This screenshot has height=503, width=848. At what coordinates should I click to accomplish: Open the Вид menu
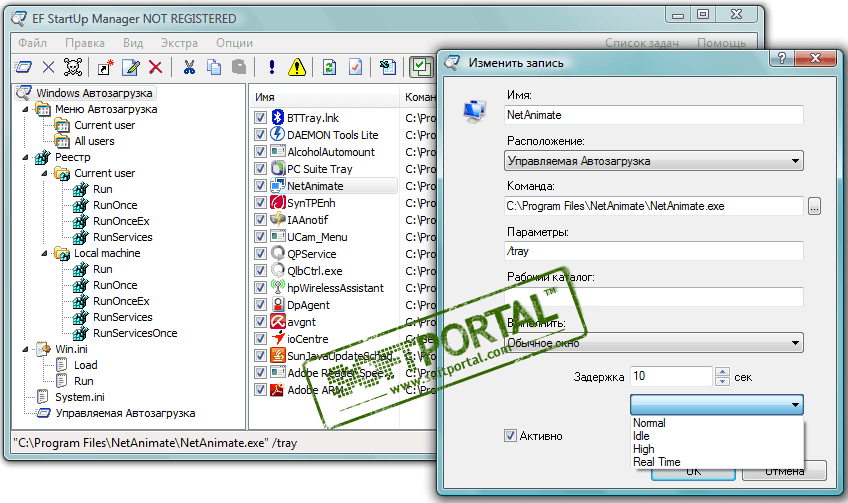[132, 43]
